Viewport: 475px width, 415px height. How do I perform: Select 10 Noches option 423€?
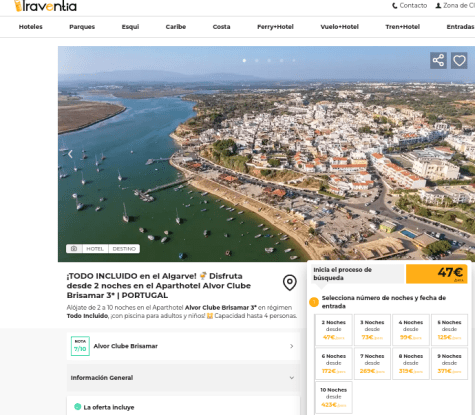coord(334,397)
